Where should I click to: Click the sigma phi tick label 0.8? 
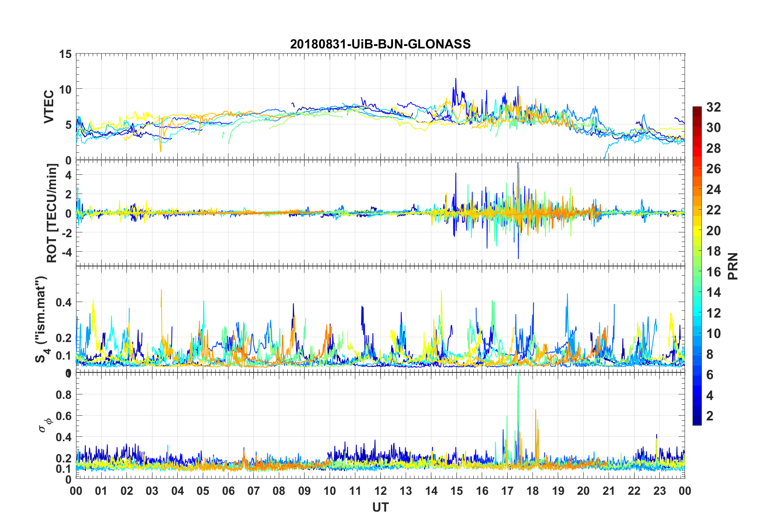click(64, 395)
